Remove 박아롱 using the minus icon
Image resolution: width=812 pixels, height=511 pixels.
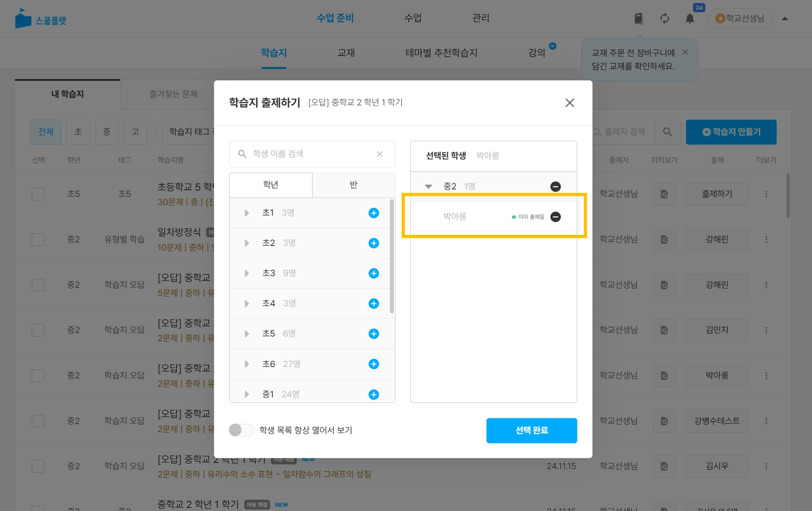(x=555, y=217)
